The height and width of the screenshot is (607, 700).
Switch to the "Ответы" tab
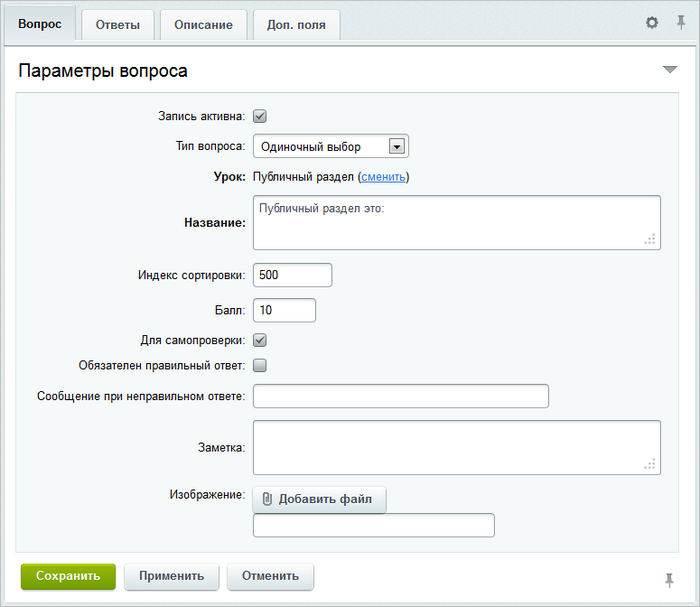tap(117, 24)
